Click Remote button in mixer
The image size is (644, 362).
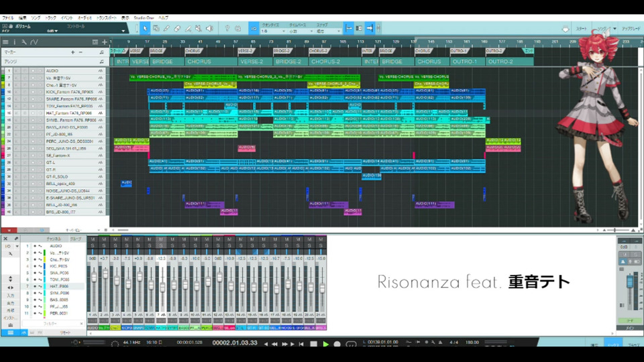(x=65, y=333)
